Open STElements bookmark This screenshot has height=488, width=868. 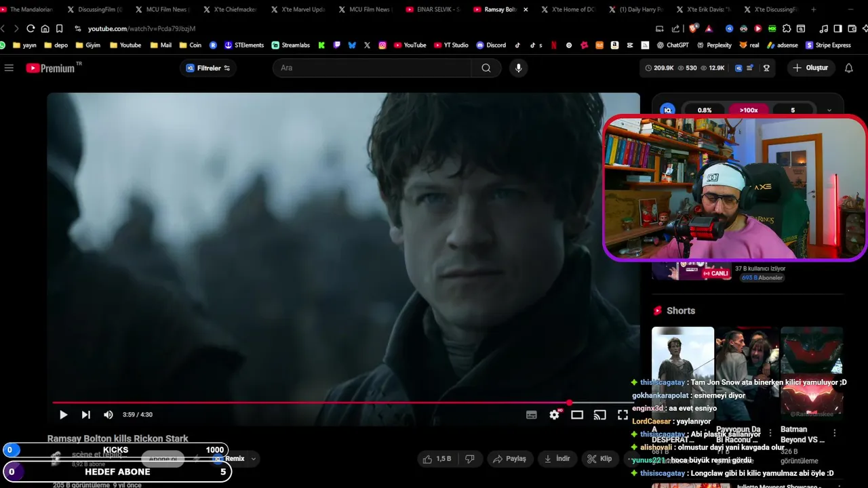tap(244, 45)
